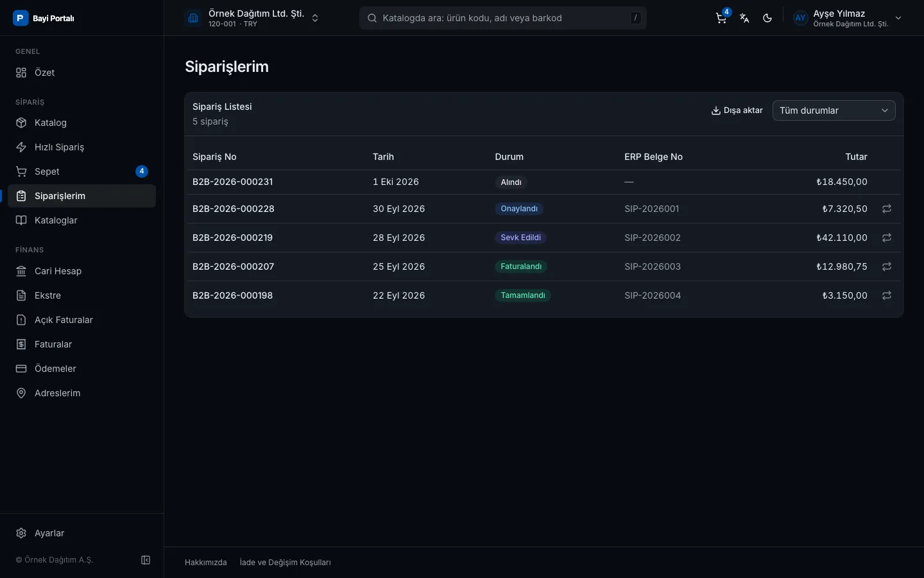Click the Sipariş No column header
Image resolution: width=924 pixels, height=578 pixels.
point(215,157)
